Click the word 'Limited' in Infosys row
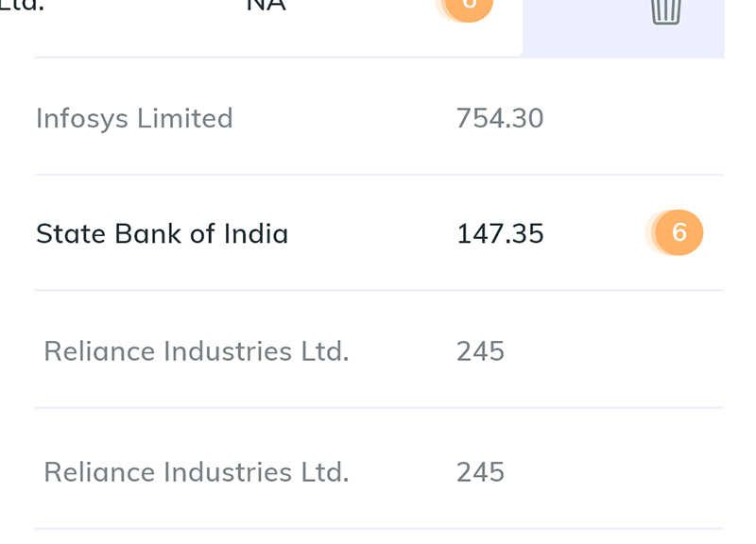Image resolution: width=756 pixels, height=544 pixels. (185, 119)
